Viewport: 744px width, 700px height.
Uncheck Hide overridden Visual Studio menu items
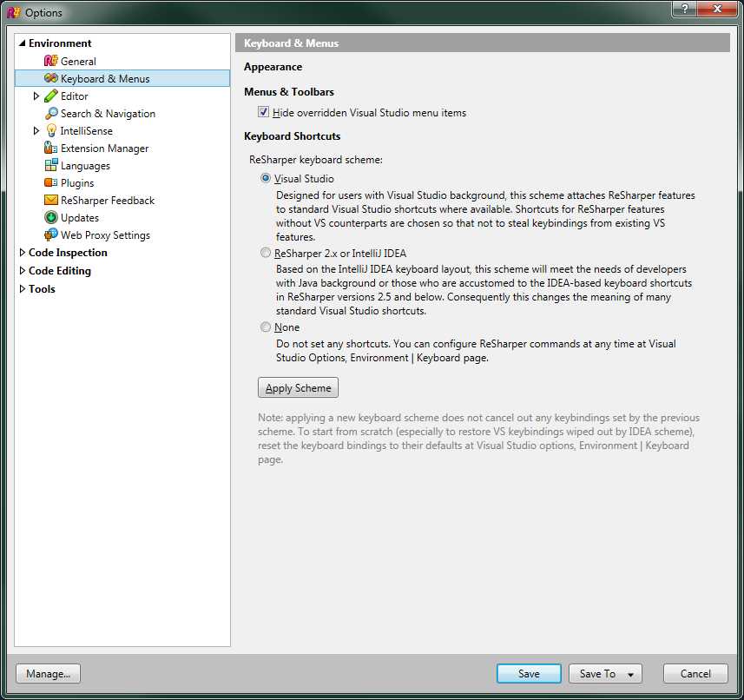tap(263, 111)
